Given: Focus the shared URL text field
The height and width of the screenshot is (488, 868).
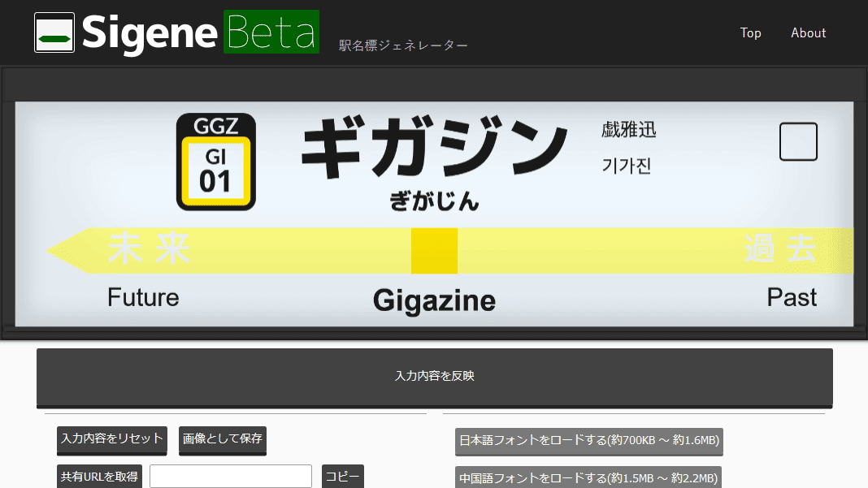Looking at the screenshot, I should pos(231,477).
